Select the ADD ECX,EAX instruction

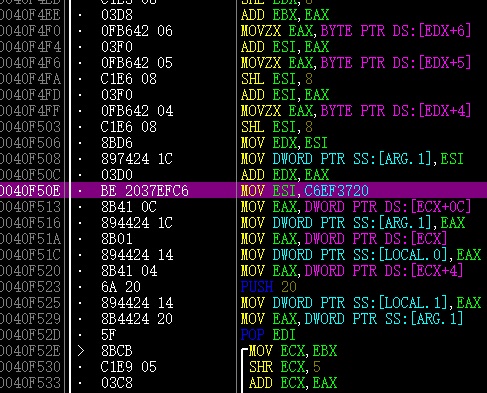click(x=293, y=383)
